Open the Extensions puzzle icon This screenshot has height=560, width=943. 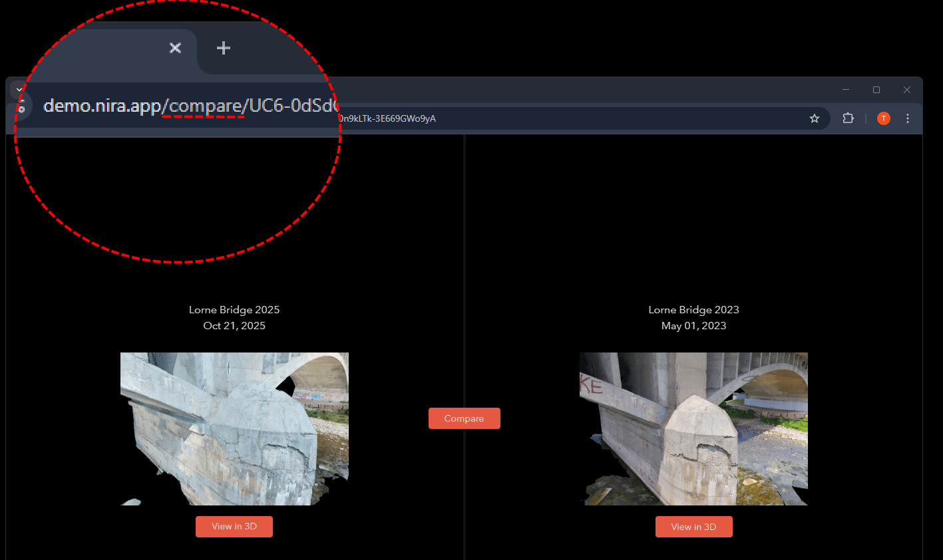pyautogui.click(x=848, y=118)
